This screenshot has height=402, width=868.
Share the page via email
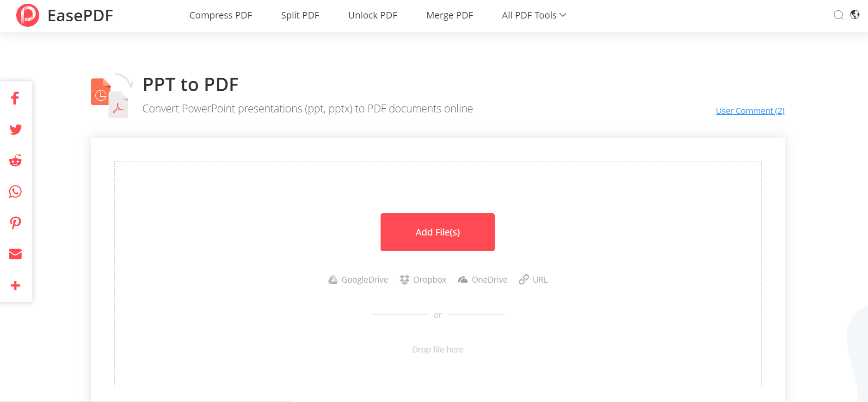[x=15, y=254]
